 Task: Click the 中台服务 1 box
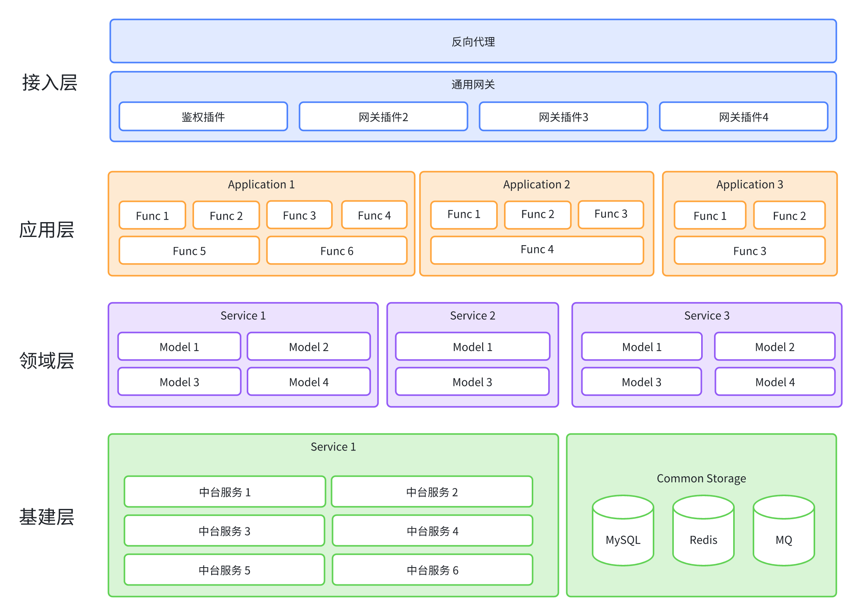(x=224, y=492)
